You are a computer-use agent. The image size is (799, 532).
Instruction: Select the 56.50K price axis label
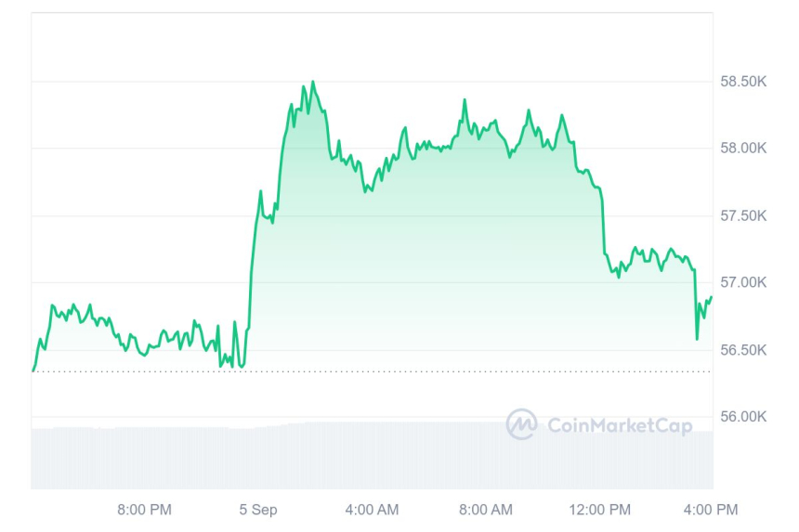pos(742,350)
